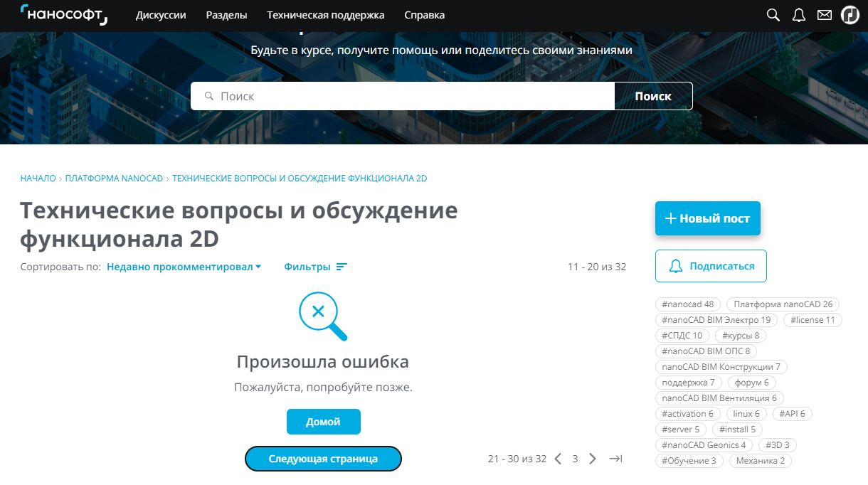The image size is (868, 485).
Task: Select the #Обучение 3 tag
Action: pos(689,461)
